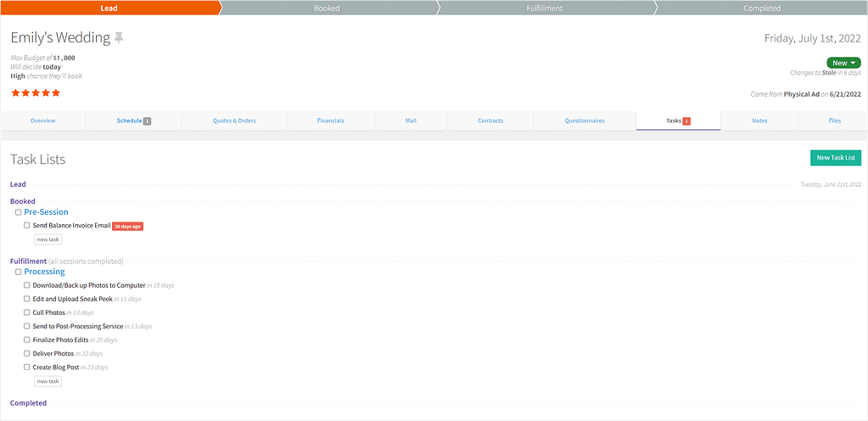The height and width of the screenshot is (421, 868).
Task: Select the Booked pipeline stage
Action: 327,8
